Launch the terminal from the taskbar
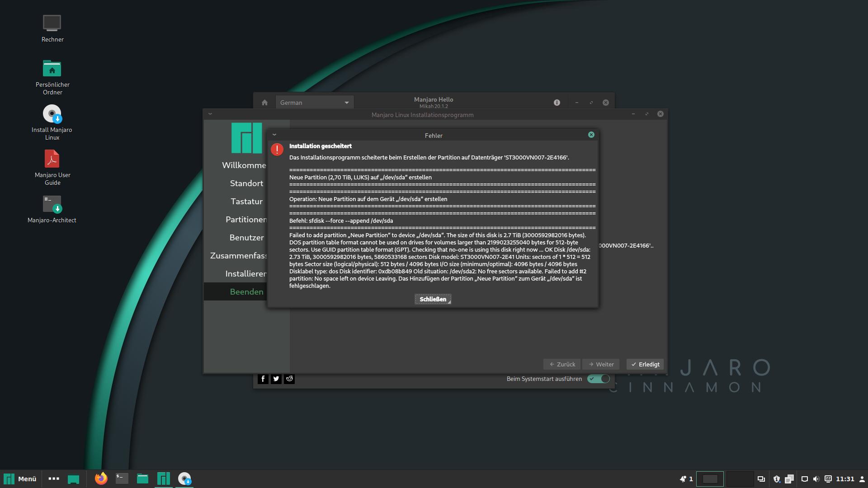The image size is (868, 488). [x=122, y=479]
